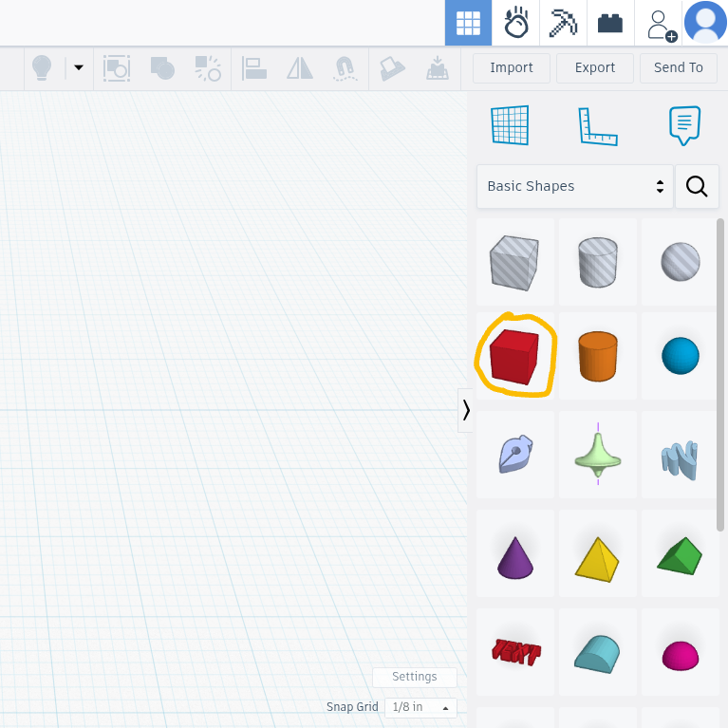Select the Scribble pen shape
The height and width of the screenshot is (728, 728).
pos(514,455)
